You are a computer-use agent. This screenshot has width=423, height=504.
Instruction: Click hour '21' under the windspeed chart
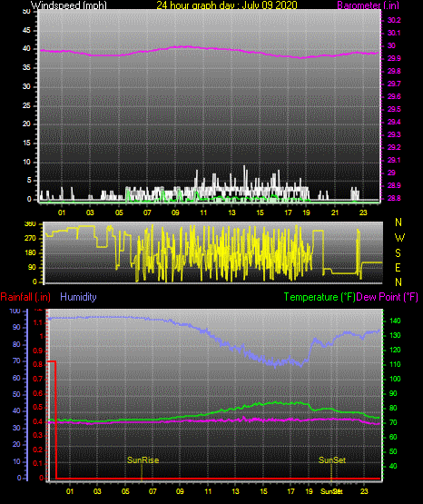click(x=335, y=212)
